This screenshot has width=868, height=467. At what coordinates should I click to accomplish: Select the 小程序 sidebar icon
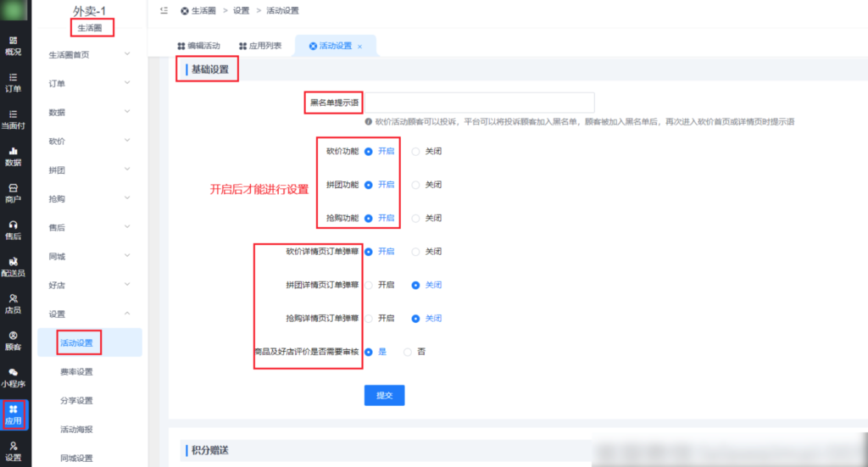(14, 378)
